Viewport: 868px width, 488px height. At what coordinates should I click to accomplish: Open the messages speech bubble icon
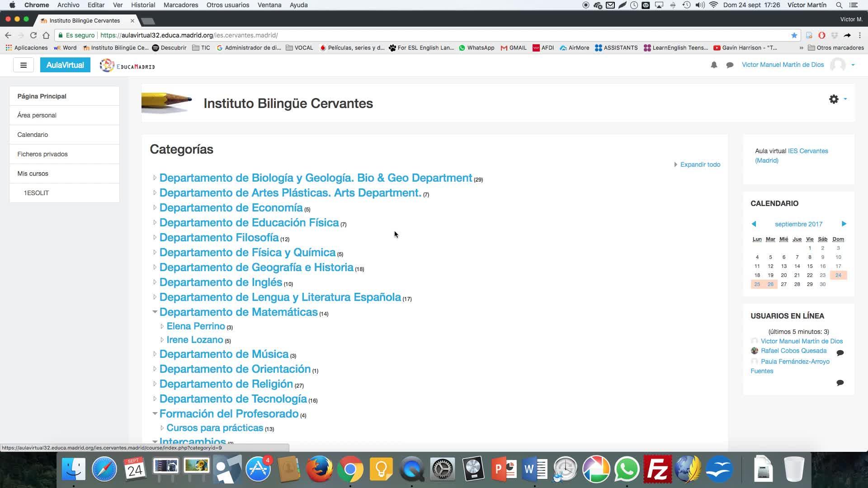tap(730, 65)
